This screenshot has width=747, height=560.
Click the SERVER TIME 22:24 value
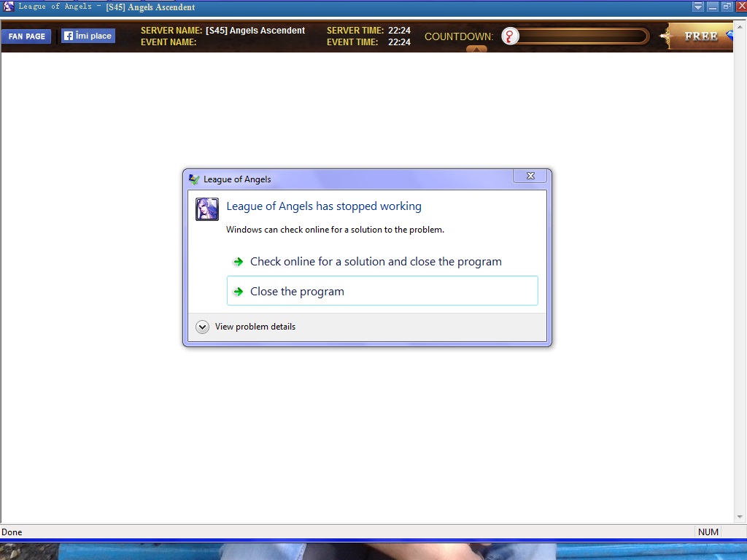[x=399, y=31]
